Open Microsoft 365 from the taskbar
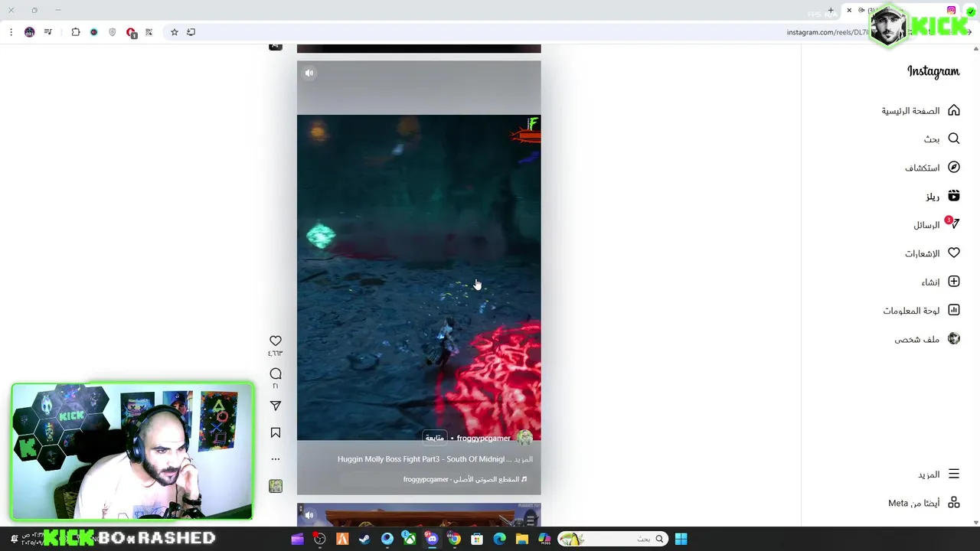 [544, 539]
